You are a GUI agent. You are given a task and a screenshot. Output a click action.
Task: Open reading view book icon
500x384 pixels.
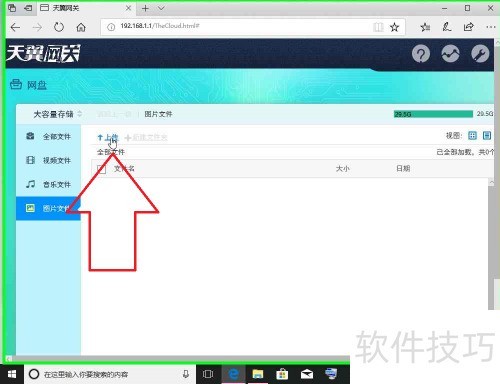378,27
